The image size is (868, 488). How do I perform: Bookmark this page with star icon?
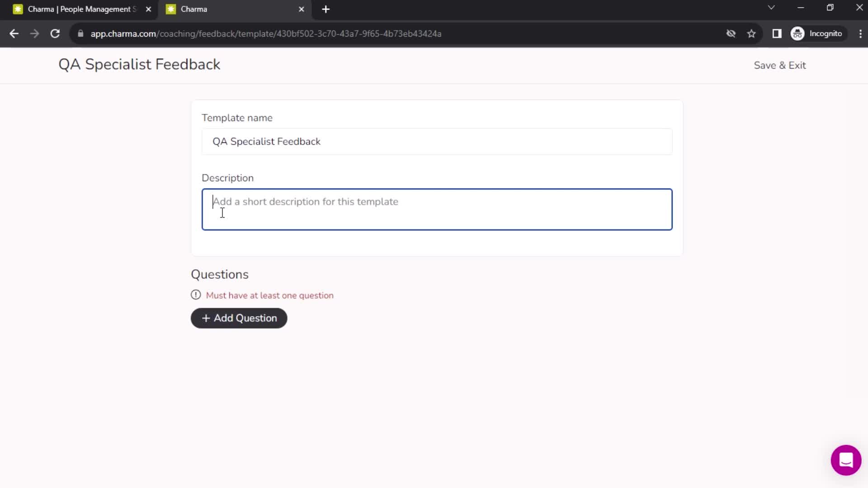tap(751, 33)
